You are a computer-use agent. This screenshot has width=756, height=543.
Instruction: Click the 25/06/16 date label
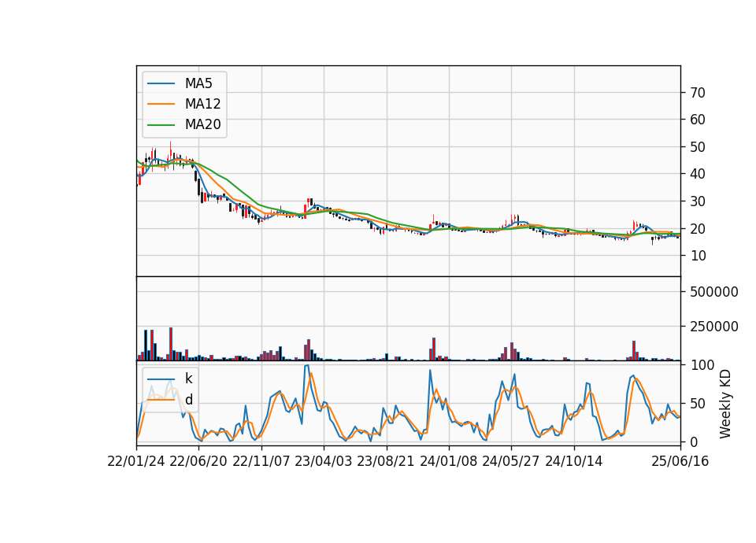(x=680, y=461)
